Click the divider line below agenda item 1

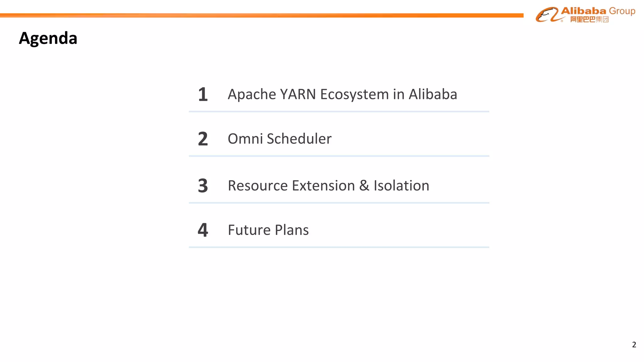click(x=339, y=112)
